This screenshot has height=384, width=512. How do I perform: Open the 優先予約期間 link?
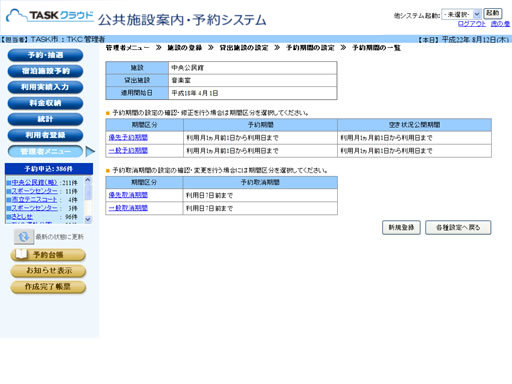click(128, 137)
